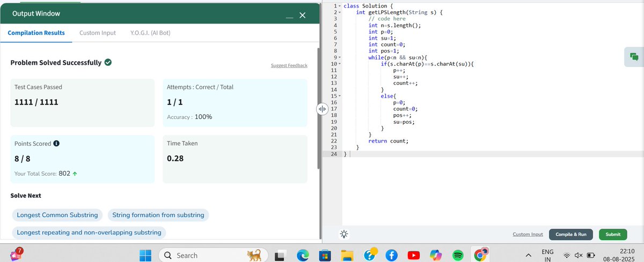The width and height of the screenshot is (644, 262).
Task: Click the Time Taken value 0.28
Action: 175,159
